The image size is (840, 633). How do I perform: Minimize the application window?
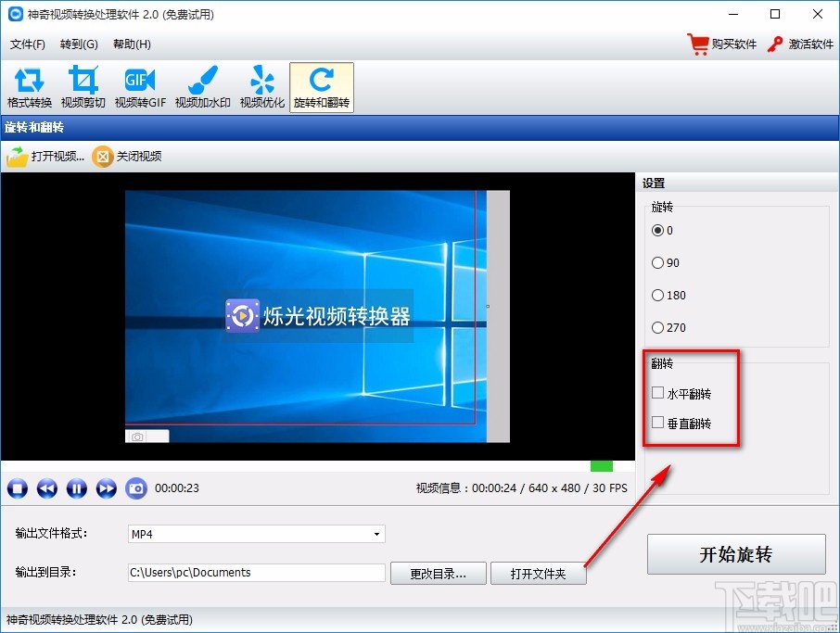pyautogui.click(x=733, y=15)
